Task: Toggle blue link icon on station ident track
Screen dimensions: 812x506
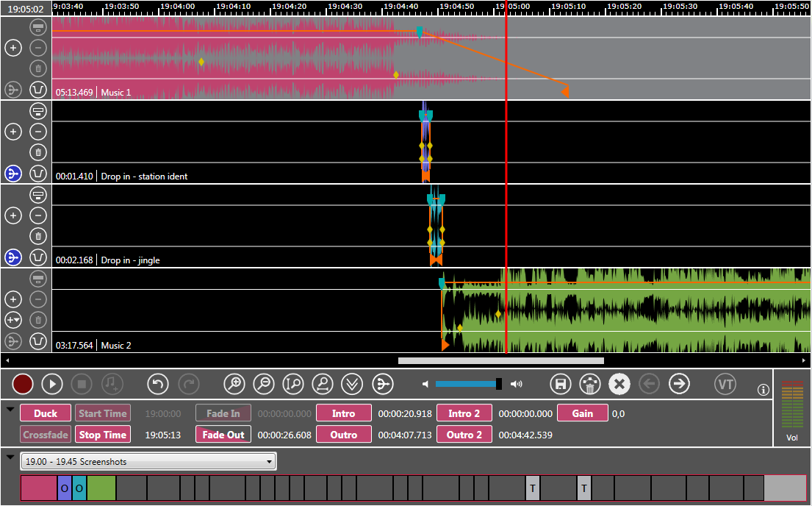Action: click(x=13, y=174)
